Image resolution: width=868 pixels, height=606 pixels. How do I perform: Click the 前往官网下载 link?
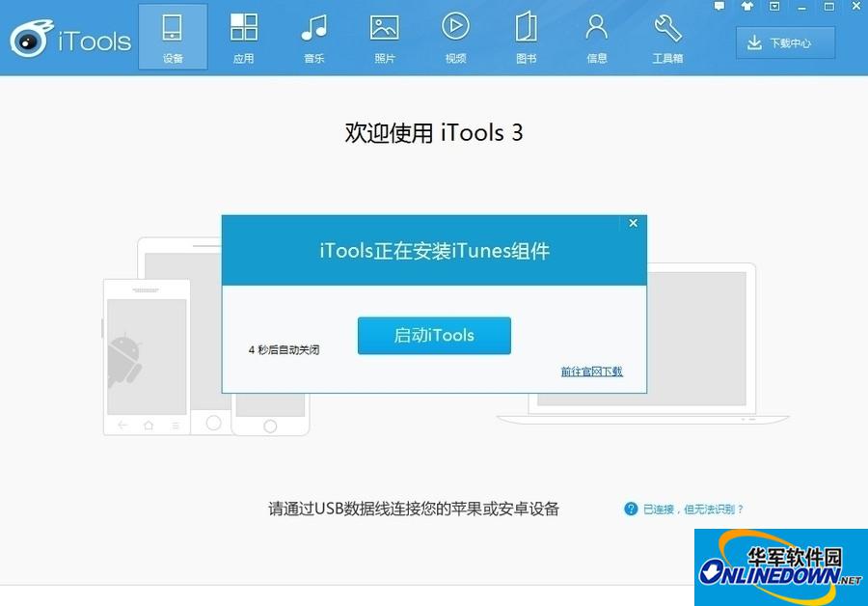click(x=592, y=372)
